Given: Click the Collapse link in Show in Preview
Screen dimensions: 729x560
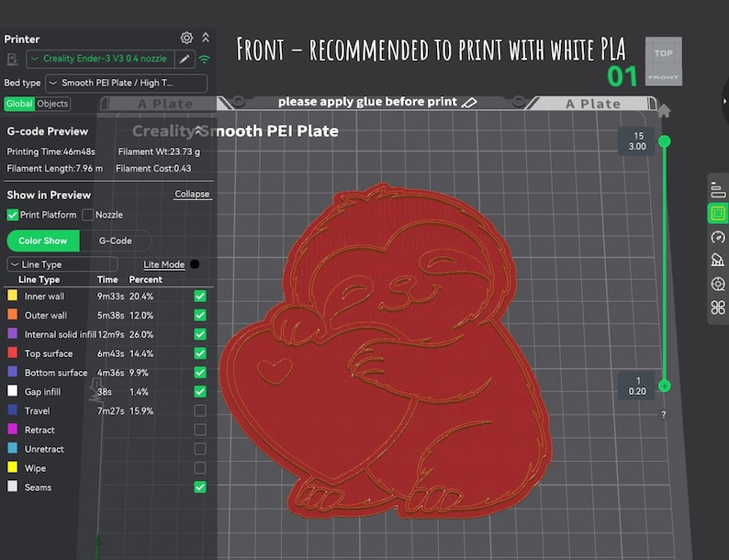Looking at the screenshot, I should pyautogui.click(x=192, y=194).
